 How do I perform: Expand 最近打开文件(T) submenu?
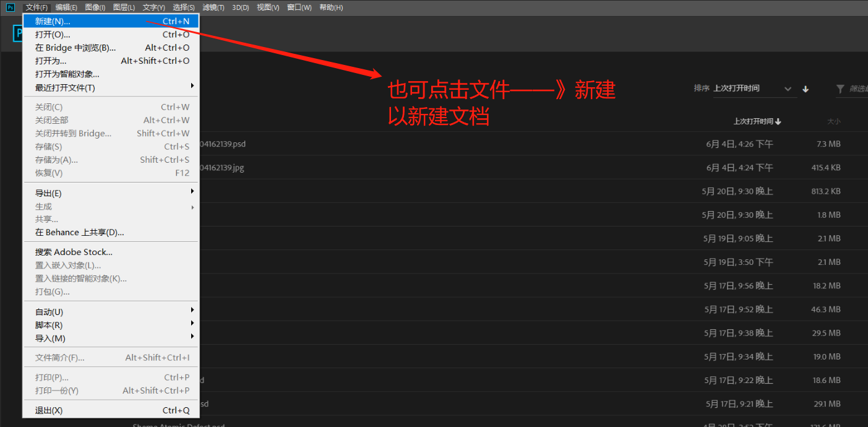(111, 87)
